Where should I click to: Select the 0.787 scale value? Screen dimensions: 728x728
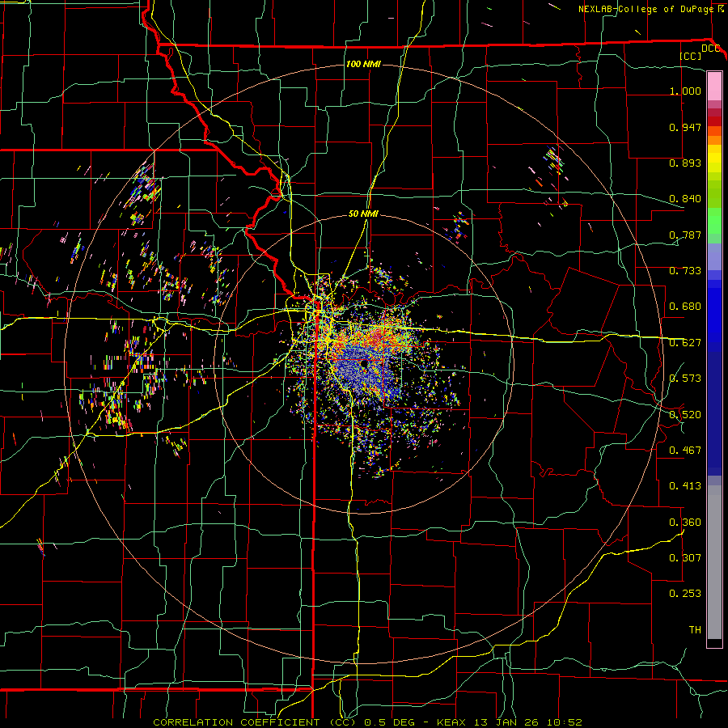coord(685,235)
